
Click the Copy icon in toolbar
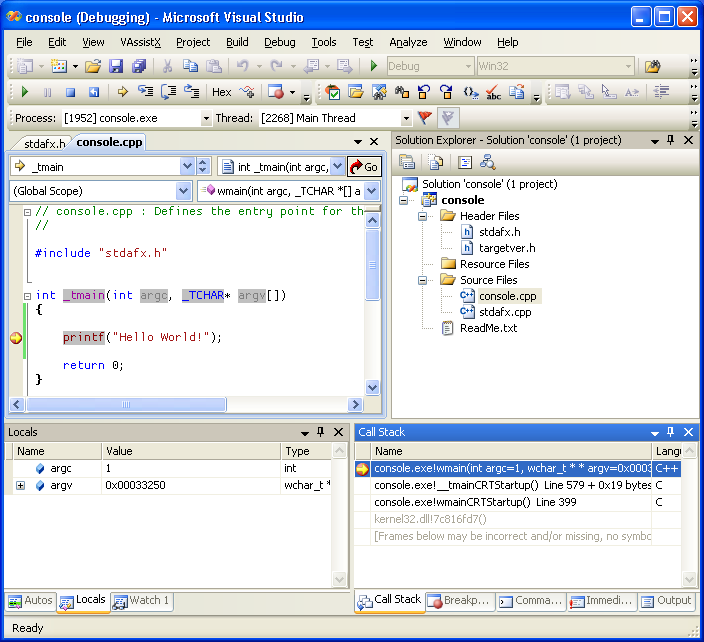[x=190, y=66]
